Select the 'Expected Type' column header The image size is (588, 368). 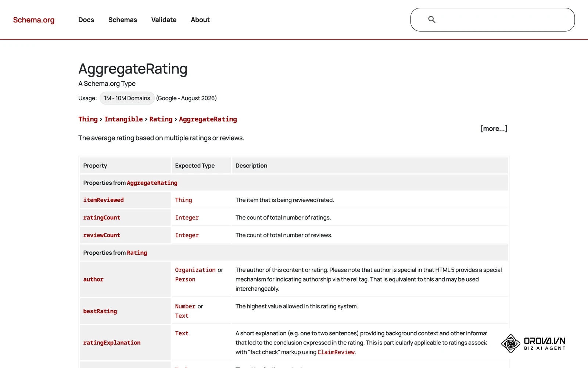[201, 166]
